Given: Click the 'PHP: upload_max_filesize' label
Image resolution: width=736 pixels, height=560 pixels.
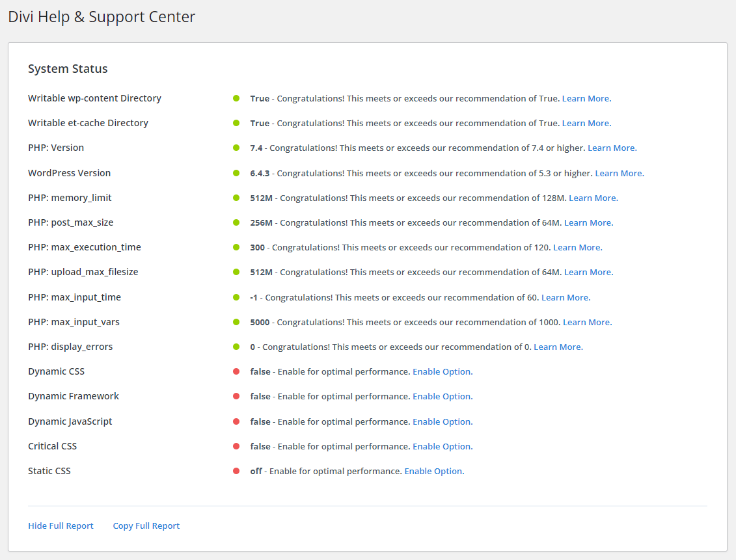Looking at the screenshot, I should point(83,272).
